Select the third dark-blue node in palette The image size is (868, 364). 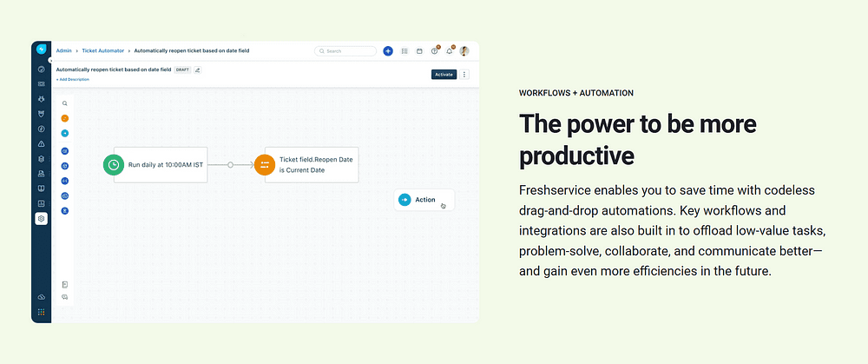click(65, 181)
